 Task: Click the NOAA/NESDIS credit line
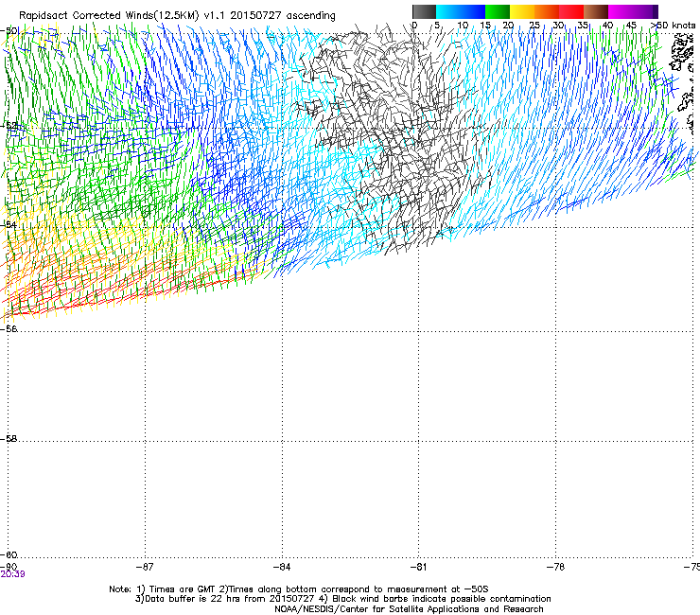click(409, 609)
